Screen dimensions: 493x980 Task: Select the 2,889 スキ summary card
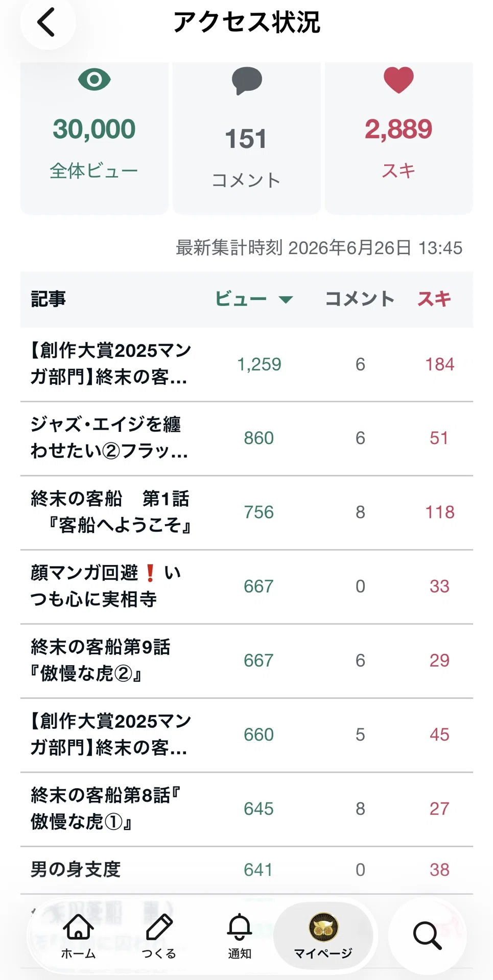coord(399,138)
